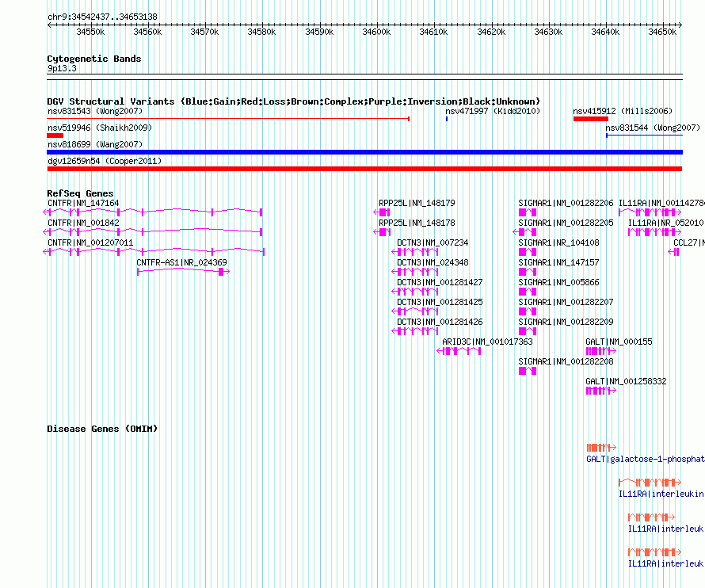The image size is (705, 588).
Task: Click the IL11RA NR_052010 magenta gene glyph
Action: click(x=654, y=232)
